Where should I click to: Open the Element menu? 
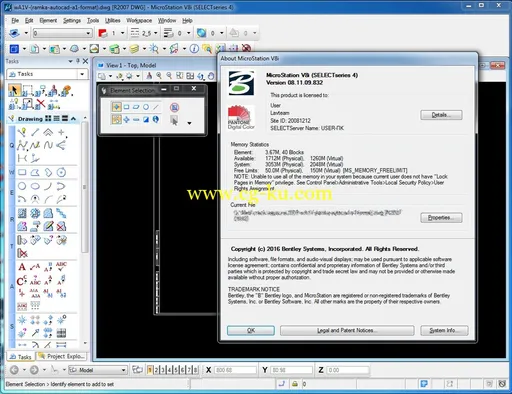click(48, 21)
